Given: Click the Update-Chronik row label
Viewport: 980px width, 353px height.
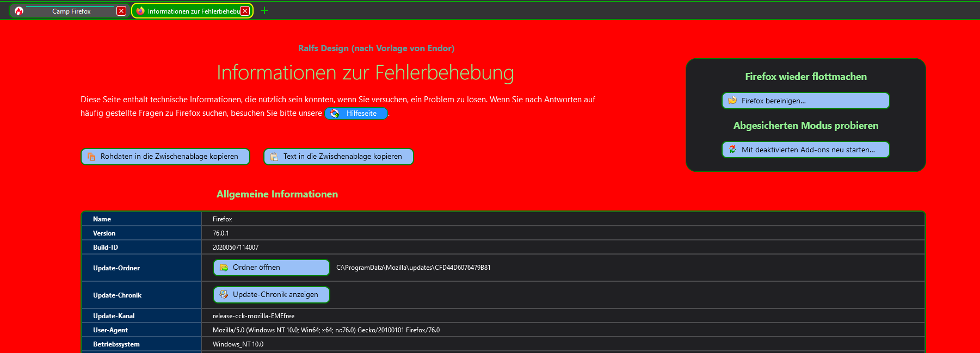Looking at the screenshot, I should (117, 295).
